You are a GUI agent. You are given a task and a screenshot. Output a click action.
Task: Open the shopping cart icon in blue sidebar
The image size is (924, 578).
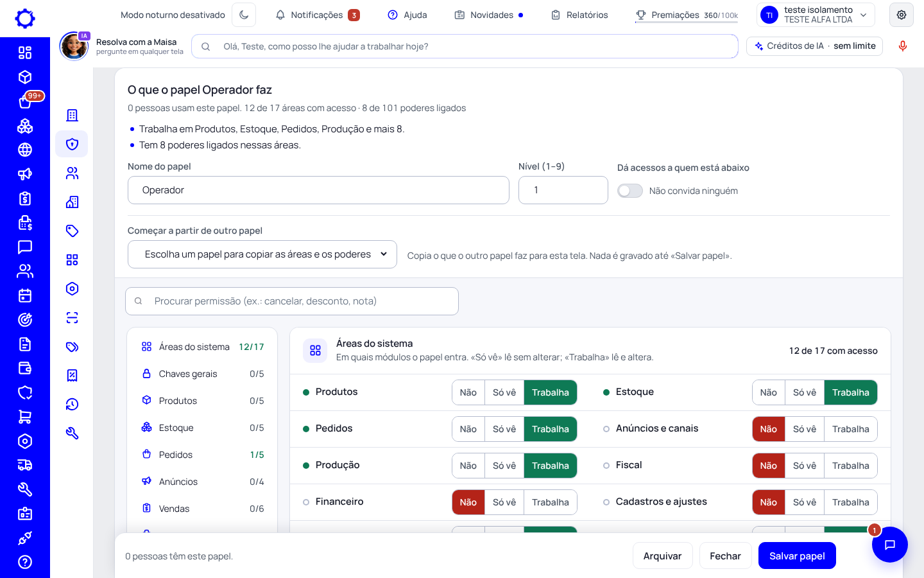click(25, 417)
